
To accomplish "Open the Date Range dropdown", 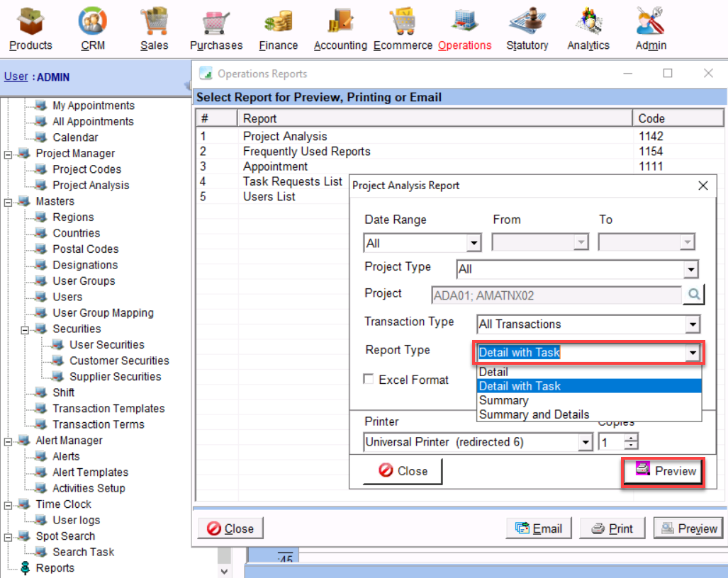I will (474, 243).
